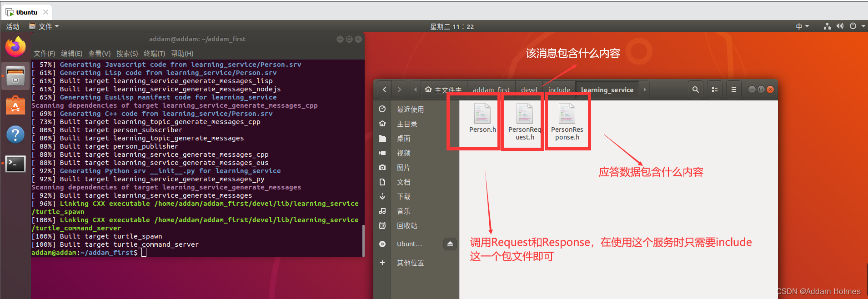
Task: Open the 文件 app menu dropdown
Action: coord(44,26)
